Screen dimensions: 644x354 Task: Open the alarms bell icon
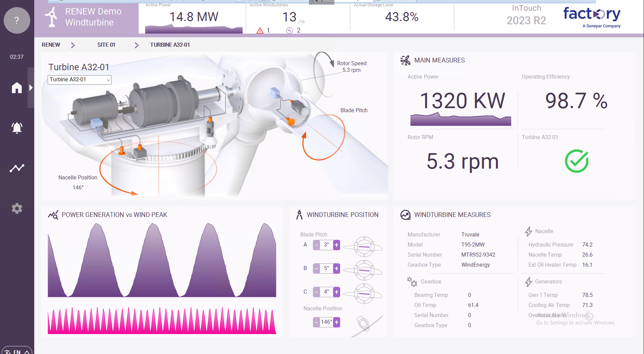point(17,128)
